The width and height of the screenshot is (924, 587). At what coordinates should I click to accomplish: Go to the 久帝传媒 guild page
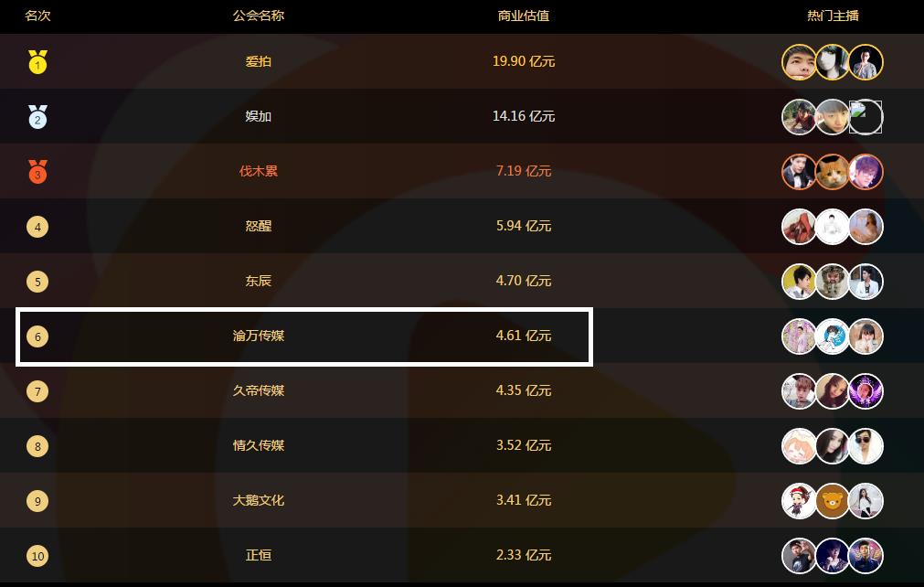(259, 390)
